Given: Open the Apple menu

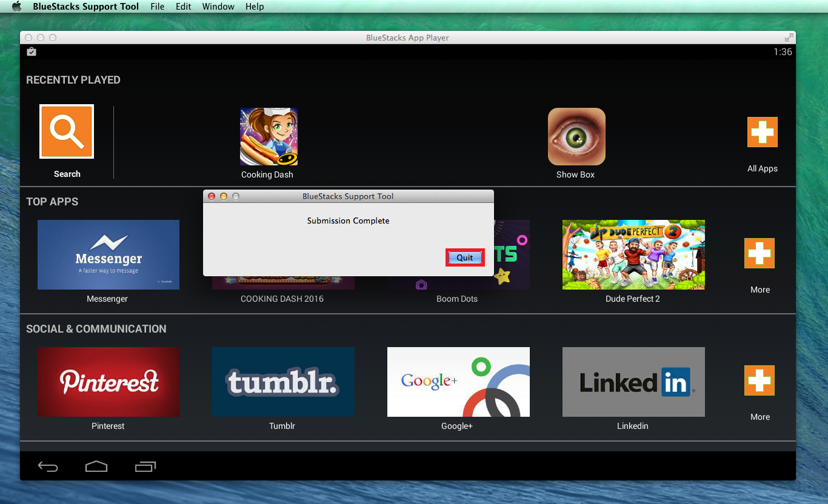Looking at the screenshot, I should click(16, 7).
